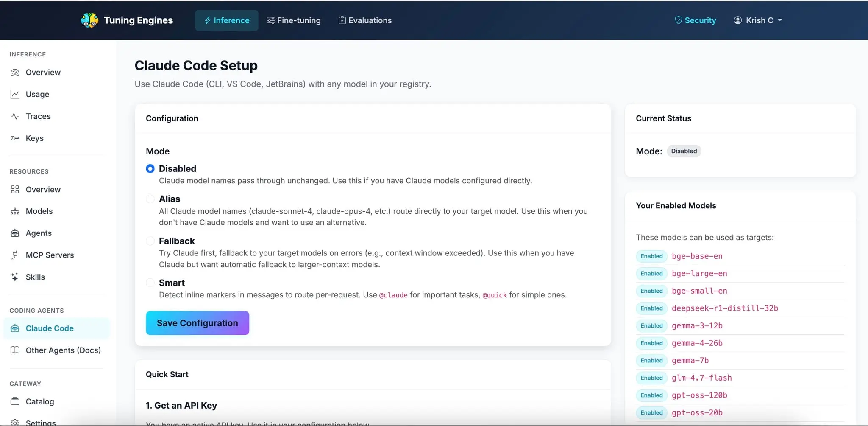868x426 pixels.
Task: Click the Fine-tuning sliders icon
Action: (271, 20)
